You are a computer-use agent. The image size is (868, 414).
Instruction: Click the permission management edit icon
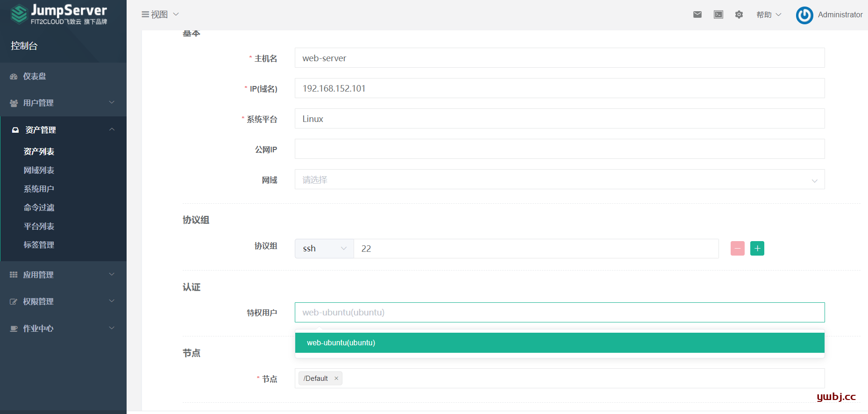coord(14,301)
